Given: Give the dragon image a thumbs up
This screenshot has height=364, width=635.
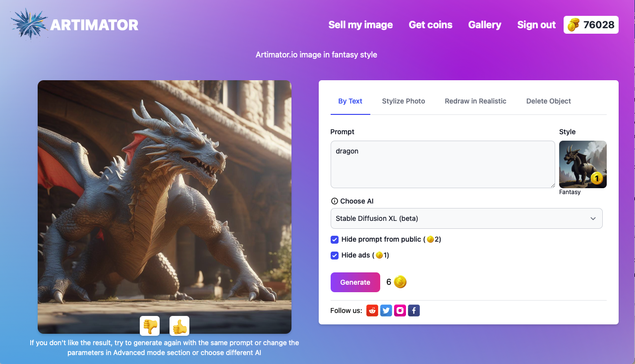Looking at the screenshot, I should (x=179, y=325).
